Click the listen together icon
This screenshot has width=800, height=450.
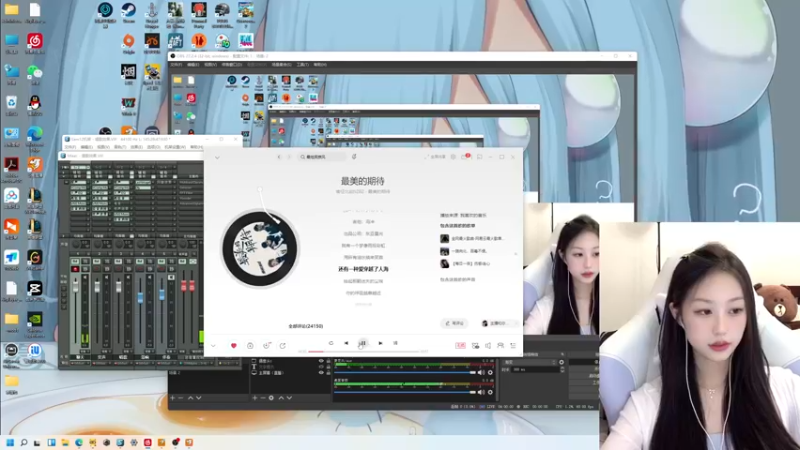[501, 345]
